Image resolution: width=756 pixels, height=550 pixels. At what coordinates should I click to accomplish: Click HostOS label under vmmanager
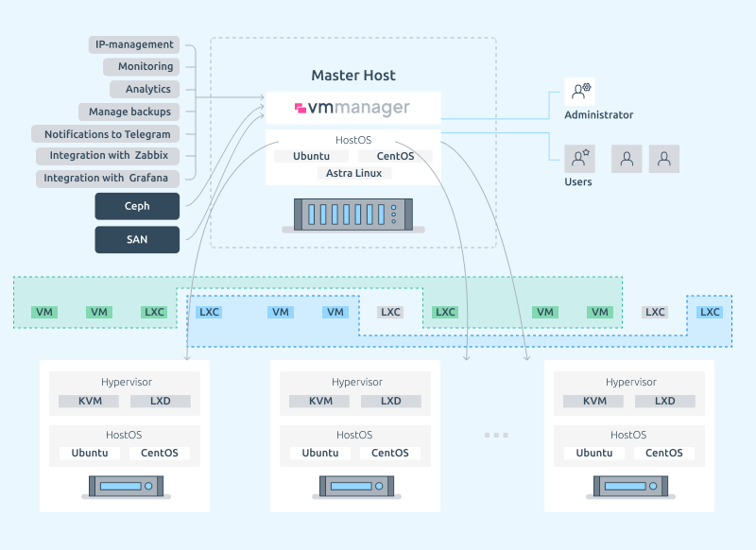coord(353,140)
